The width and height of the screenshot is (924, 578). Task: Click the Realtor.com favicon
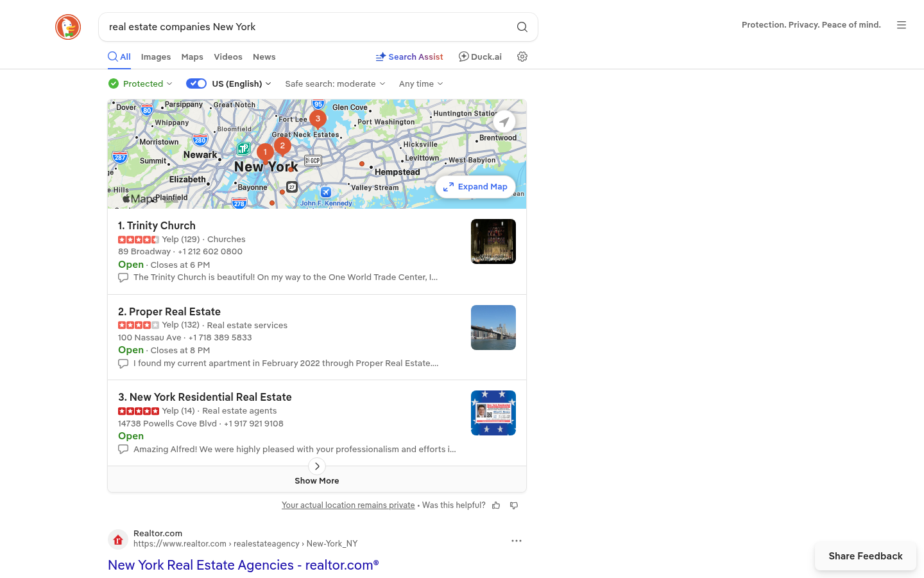pos(118,540)
